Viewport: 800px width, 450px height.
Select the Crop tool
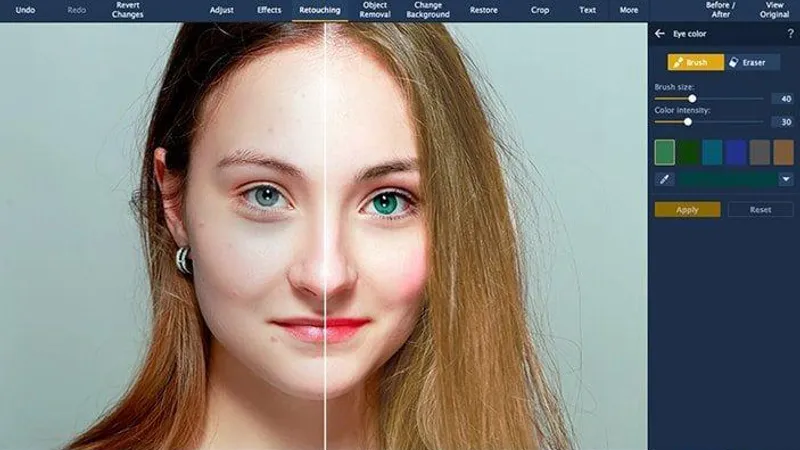[x=540, y=10]
